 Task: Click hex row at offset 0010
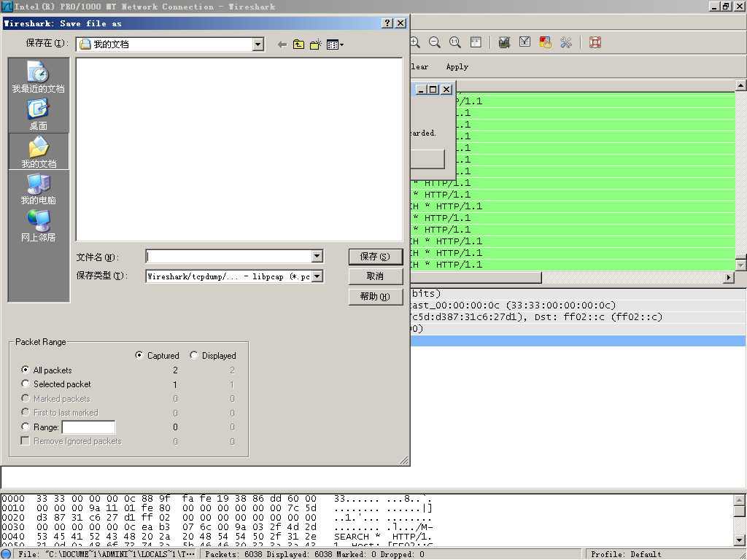click(x=217, y=508)
